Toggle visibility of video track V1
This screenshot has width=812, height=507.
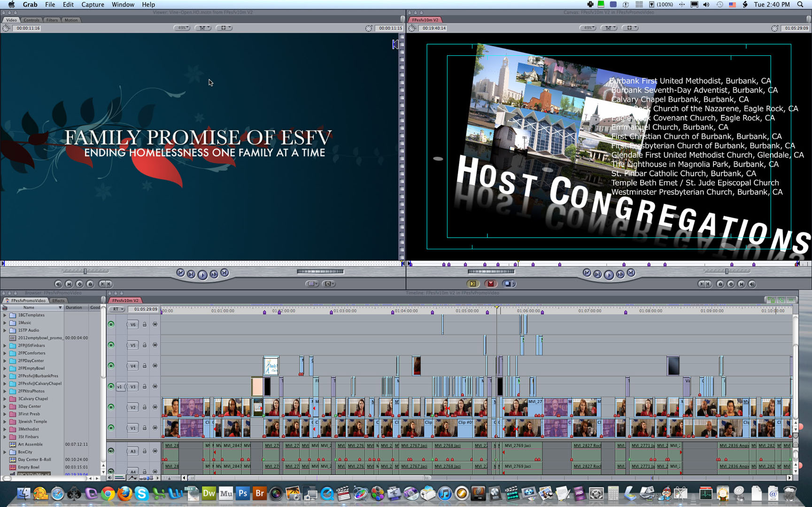(111, 428)
